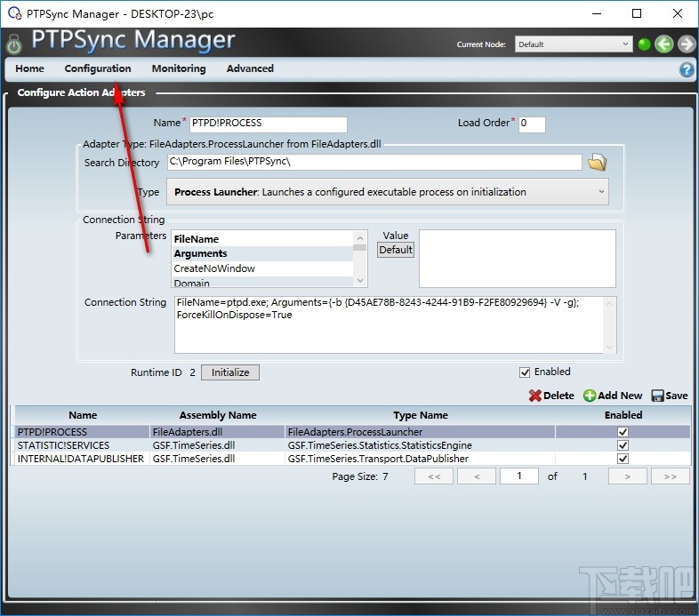Toggle the Enabled checkbox for adapter
Viewport: 699px width, 616px height.
pyautogui.click(x=525, y=372)
